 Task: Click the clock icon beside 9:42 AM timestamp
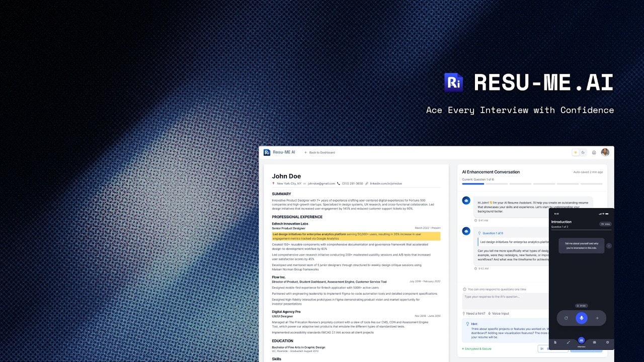[x=475, y=268]
